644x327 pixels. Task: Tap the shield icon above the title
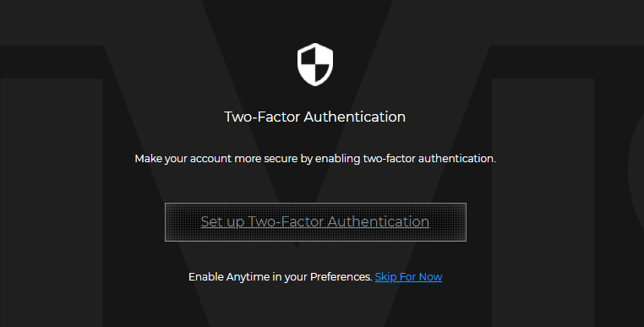pyautogui.click(x=315, y=64)
